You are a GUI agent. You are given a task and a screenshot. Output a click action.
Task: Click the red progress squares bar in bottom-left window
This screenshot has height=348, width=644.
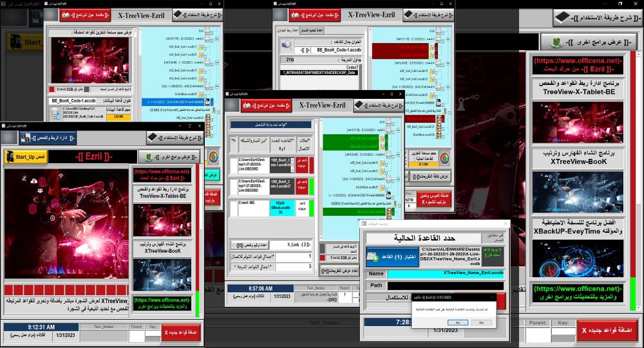[66, 289]
